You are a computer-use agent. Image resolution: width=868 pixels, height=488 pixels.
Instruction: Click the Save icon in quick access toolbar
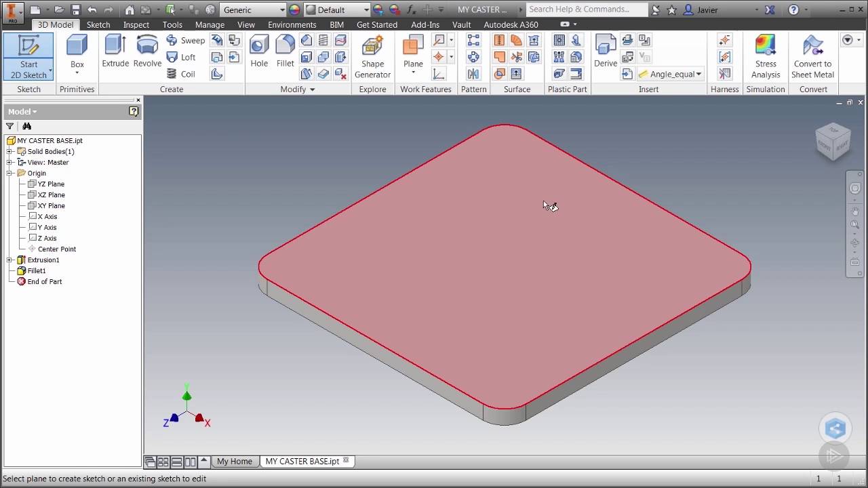coord(76,10)
